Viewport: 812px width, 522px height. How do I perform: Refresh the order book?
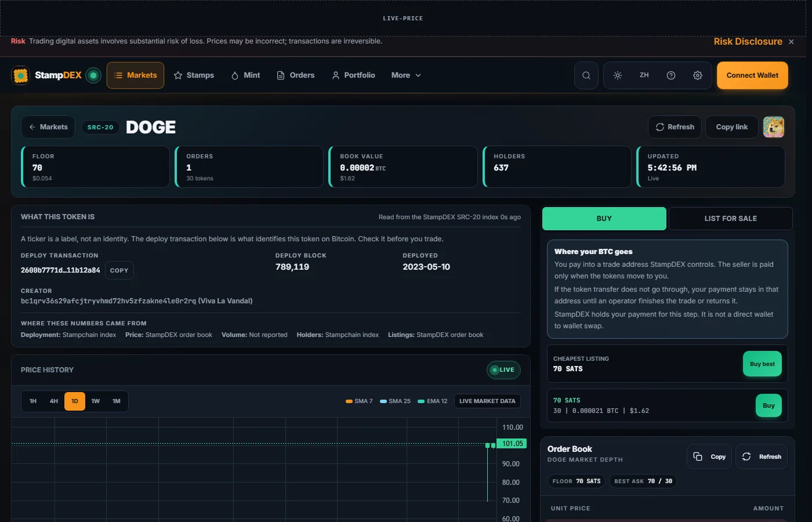pos(762,457)
